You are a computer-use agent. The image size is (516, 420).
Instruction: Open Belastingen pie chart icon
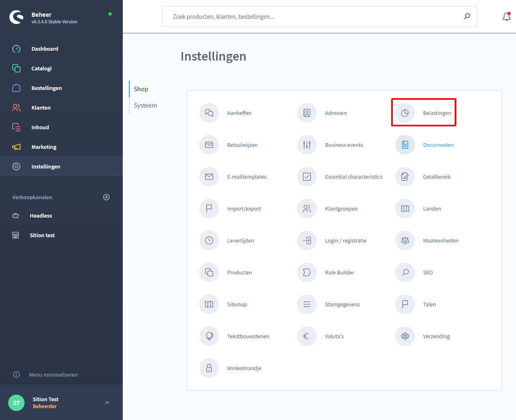pyautogui.click(x=405, y=113)
